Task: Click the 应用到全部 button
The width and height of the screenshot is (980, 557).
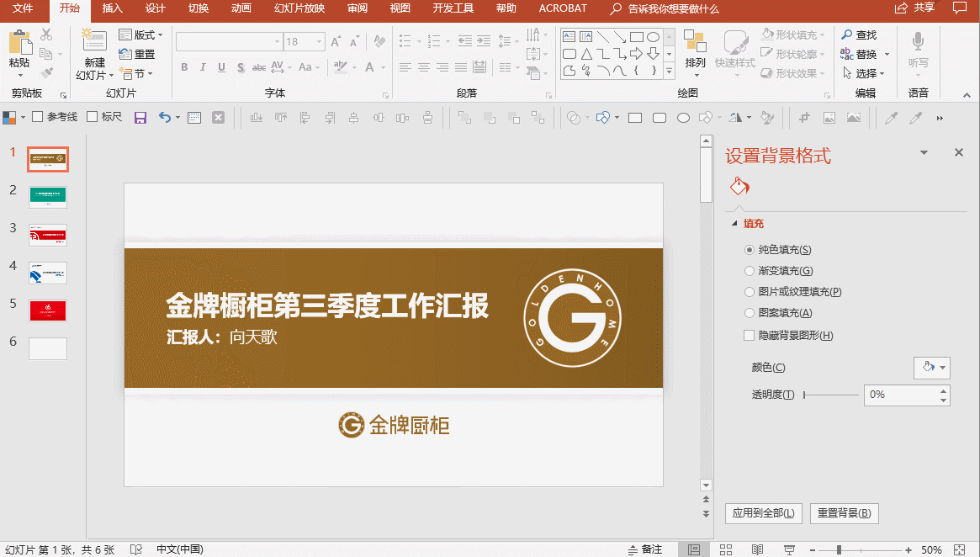Action: (x=763, y=513)
